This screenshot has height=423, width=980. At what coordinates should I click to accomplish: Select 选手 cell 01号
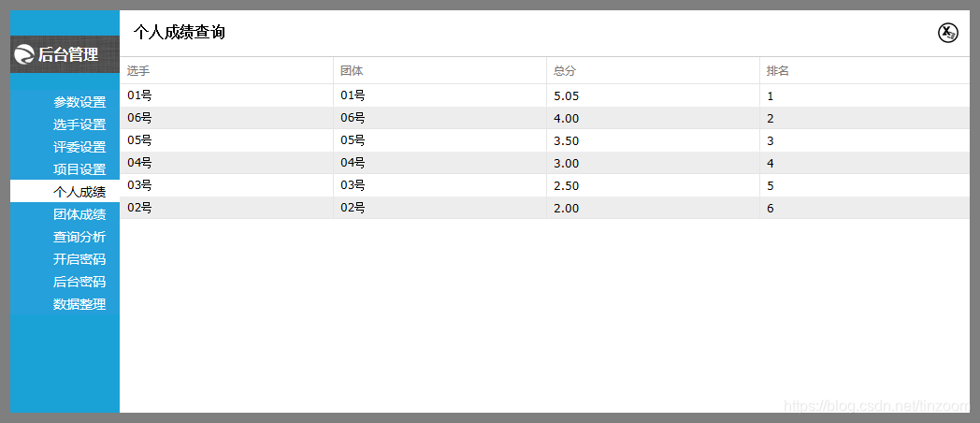(x=226, y=95)
